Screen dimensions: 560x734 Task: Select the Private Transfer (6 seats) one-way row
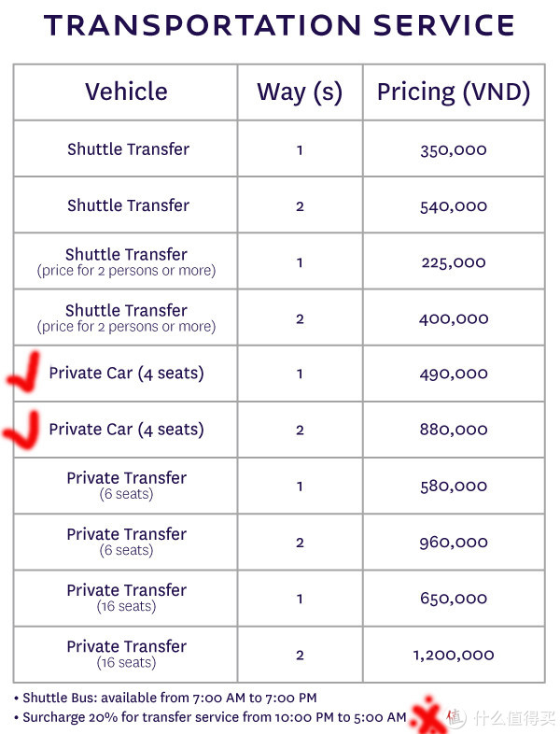coord(279,486)
